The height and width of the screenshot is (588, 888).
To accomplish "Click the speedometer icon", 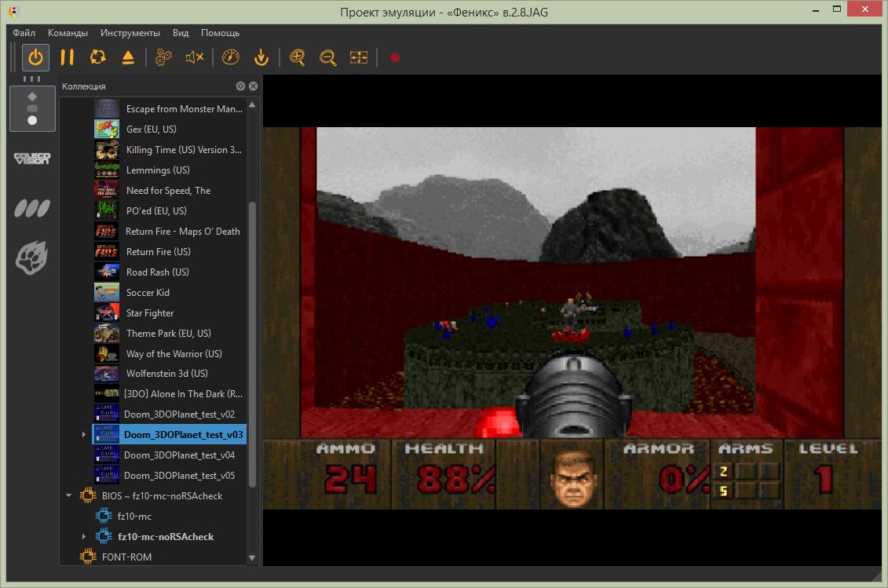I will [231, 57].
